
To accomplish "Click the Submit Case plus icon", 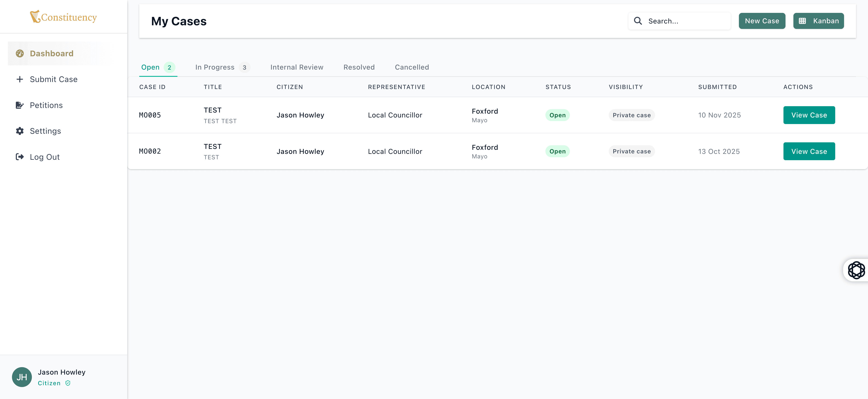I will click(19, 79).
